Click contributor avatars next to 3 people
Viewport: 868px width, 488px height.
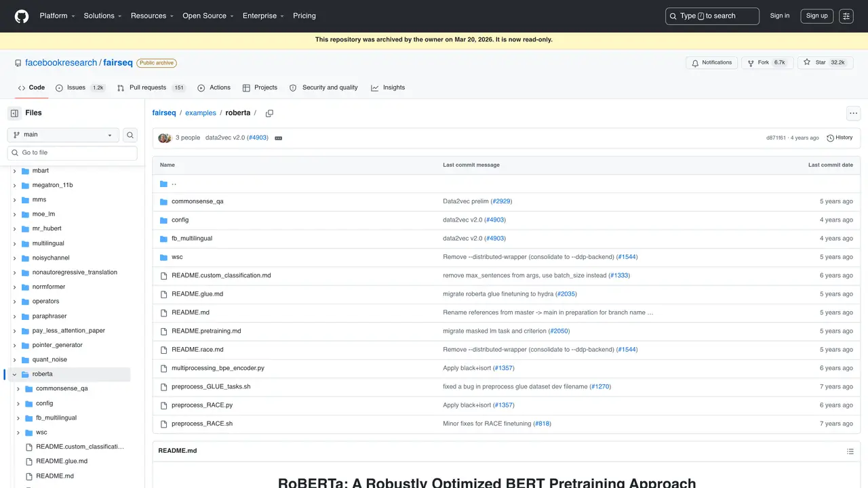coord(165,138)
